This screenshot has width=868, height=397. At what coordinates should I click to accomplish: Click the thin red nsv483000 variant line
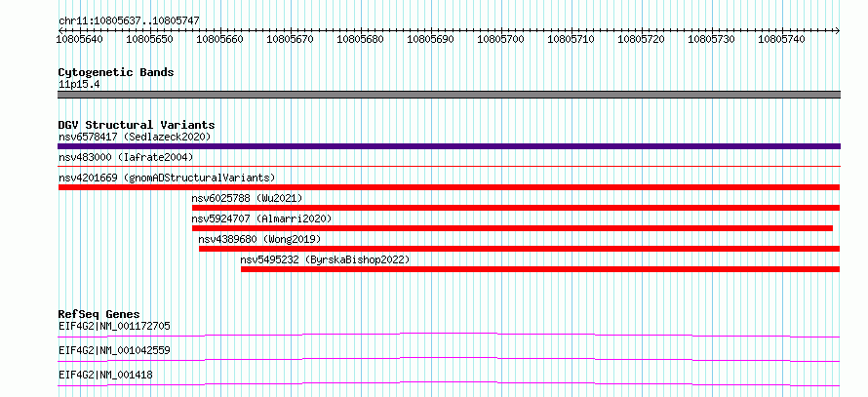tap(449, 166)
